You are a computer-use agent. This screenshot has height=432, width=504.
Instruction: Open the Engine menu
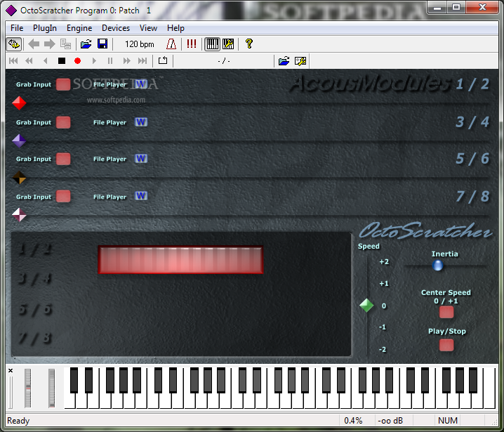(79, 28)
